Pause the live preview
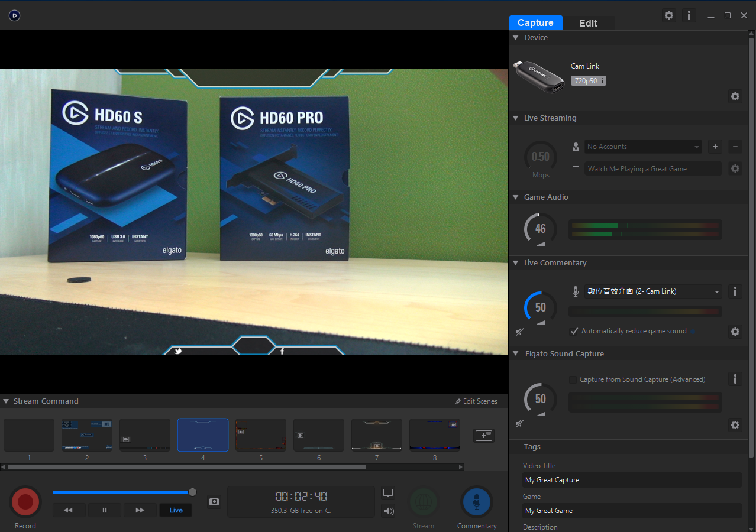 105,510
